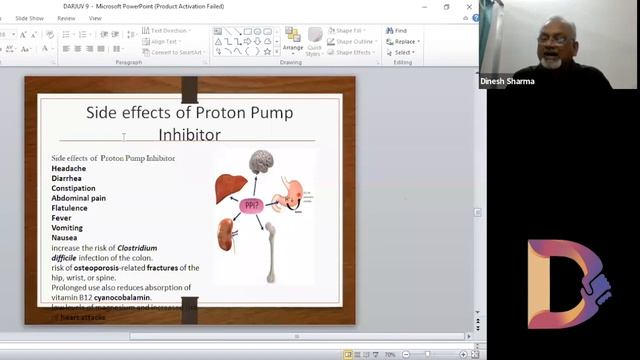Switch to Reading view
Viewport: 640px width, 360px height.
pos(367,355)
